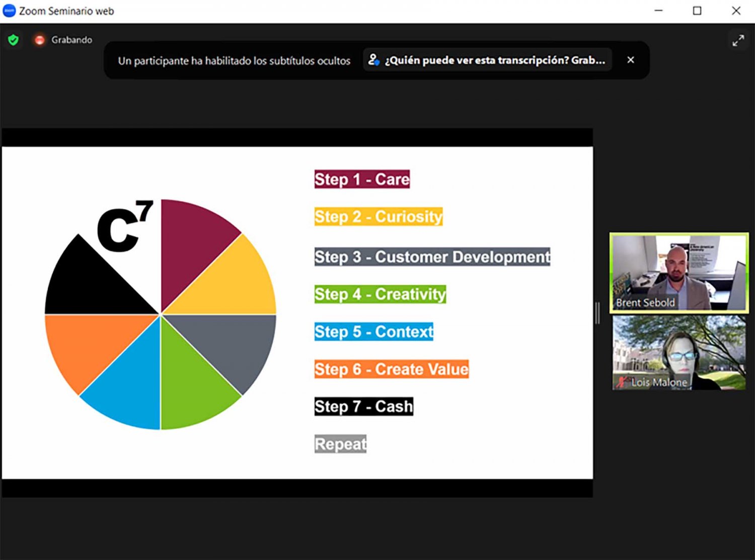Close the Zoom webinar window
The height and width of the screenshot is (560, 755).
[736, 11]
